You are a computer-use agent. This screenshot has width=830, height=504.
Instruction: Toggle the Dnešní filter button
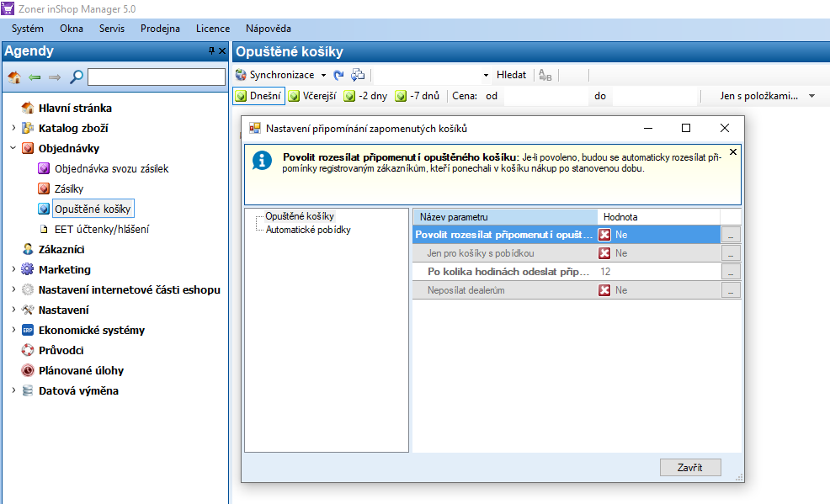258,96
